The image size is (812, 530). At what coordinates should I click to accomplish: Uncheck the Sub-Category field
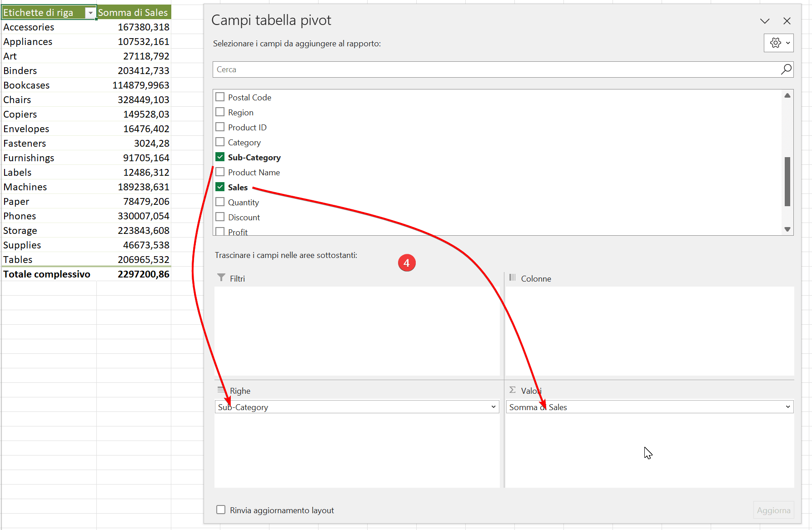click(220, 157)
